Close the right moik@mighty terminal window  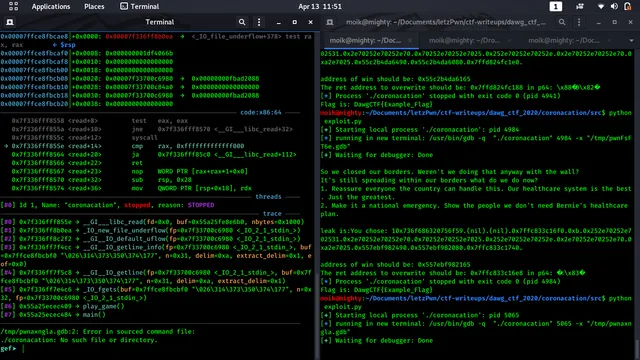click(x=631, y=22)
